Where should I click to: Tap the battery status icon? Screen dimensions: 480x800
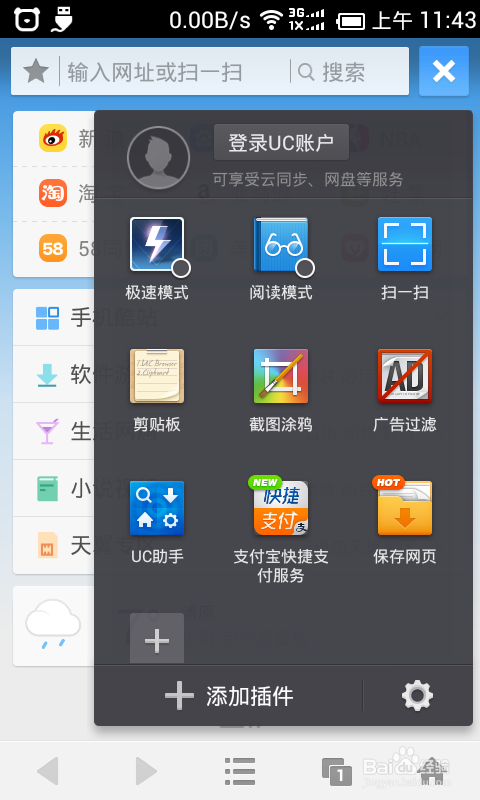[351, 21]
